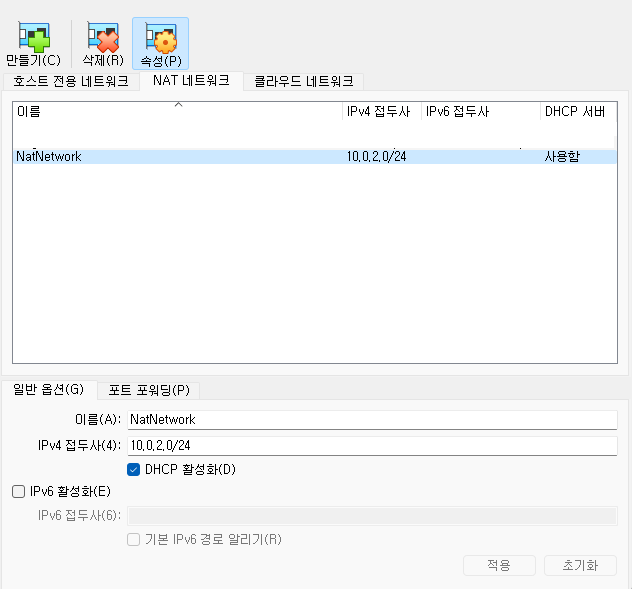Click the 10.0.2.0/24 cell in list
The height and width of the screenshot is (589, 632).
click(x=376, y=156)
